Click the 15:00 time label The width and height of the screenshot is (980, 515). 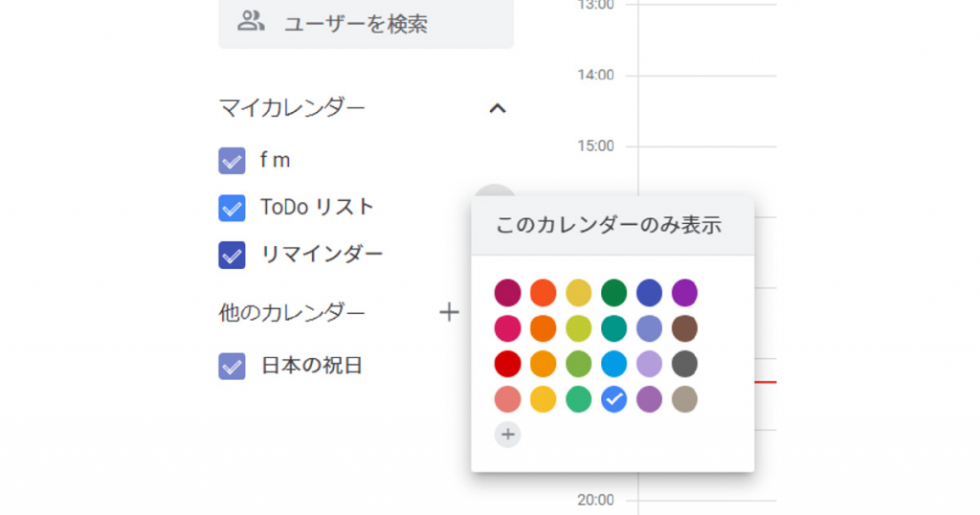coord(595,146)
